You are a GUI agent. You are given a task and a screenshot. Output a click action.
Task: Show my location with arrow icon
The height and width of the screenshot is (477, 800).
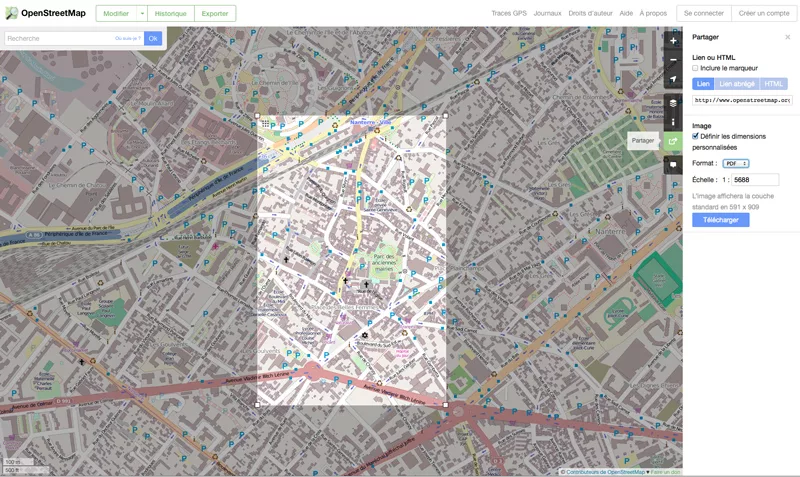click(674, 80)
